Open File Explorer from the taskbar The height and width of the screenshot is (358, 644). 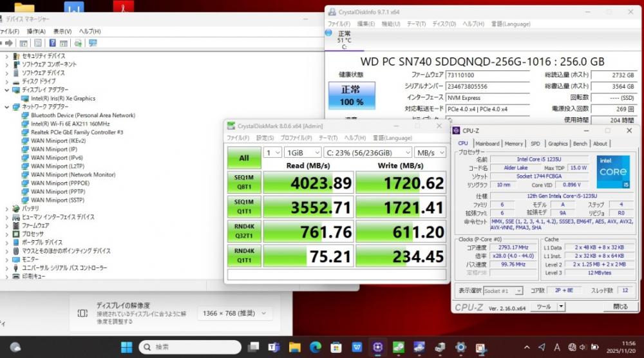294,347
